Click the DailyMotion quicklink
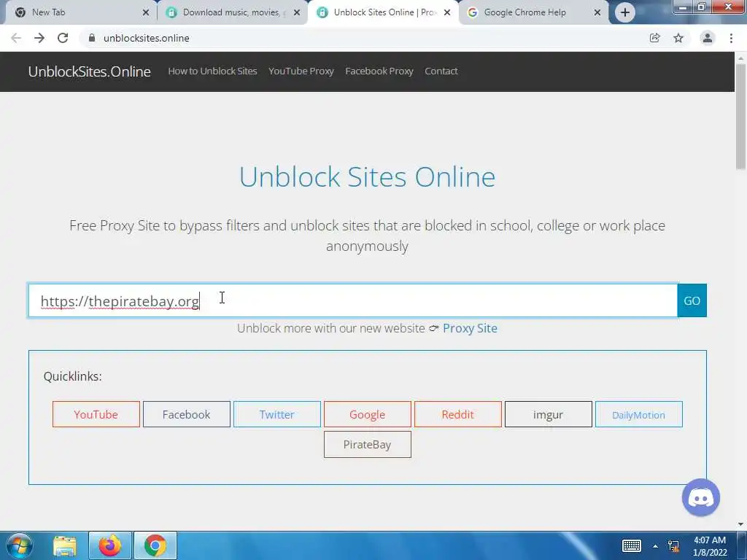The image size is (747, 560). [x=639, y=414]
